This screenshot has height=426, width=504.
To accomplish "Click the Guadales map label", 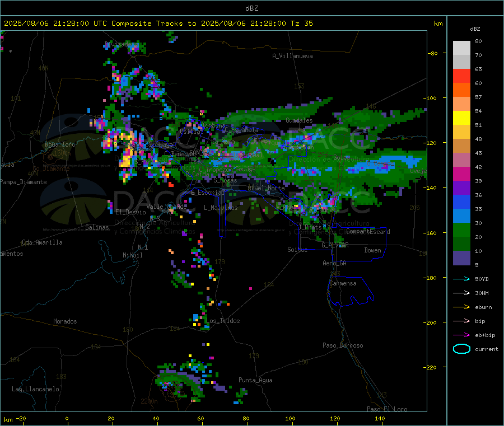I will [x=299, y=120].
